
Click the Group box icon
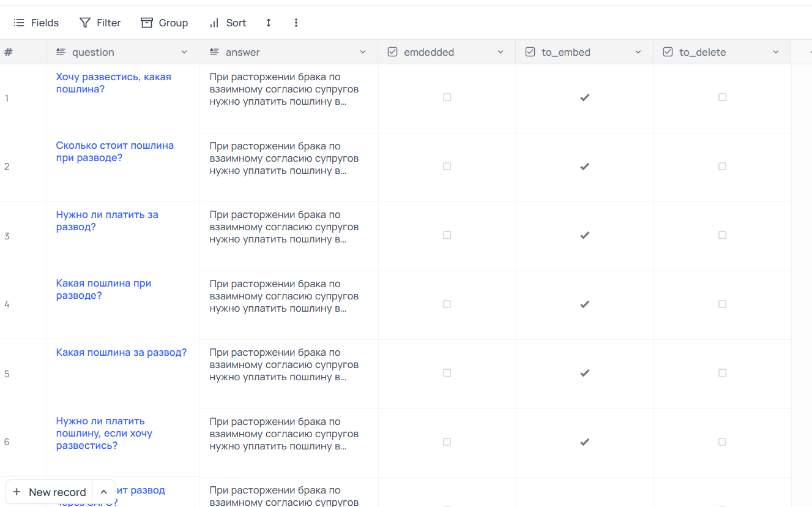click(x=147, y=23)
